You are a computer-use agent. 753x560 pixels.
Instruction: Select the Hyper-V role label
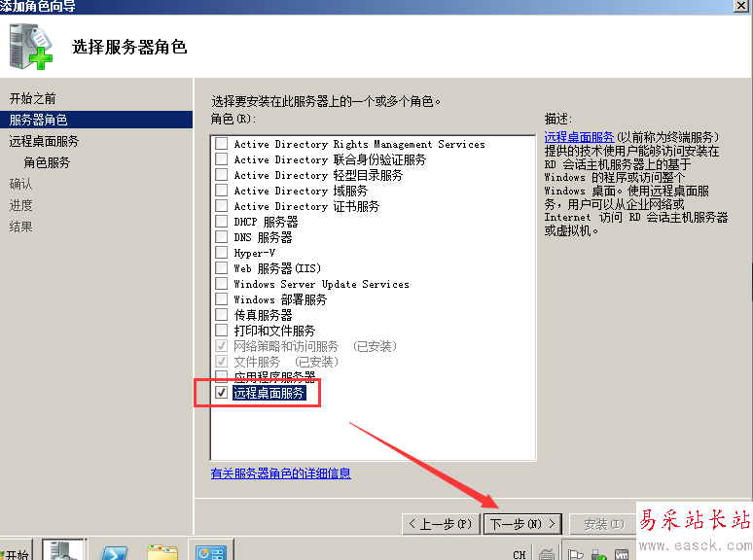click(255, 253)
